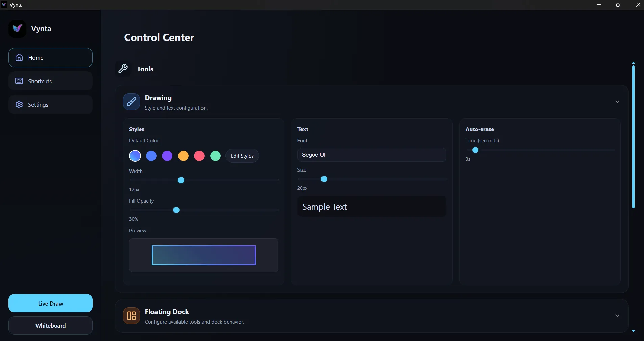Choose the solid blue color swatch
The height and width of the screenshot is (341, 644).
(151, 156)
